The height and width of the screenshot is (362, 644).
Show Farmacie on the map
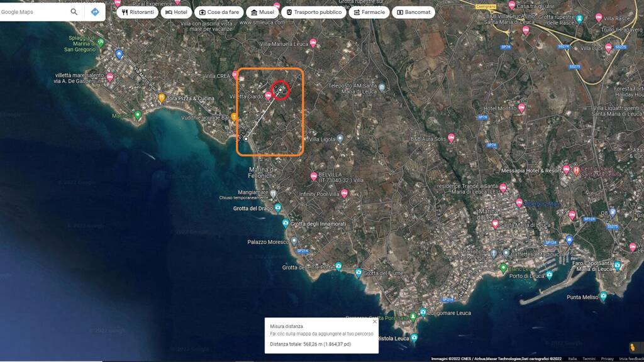[369, 12]
